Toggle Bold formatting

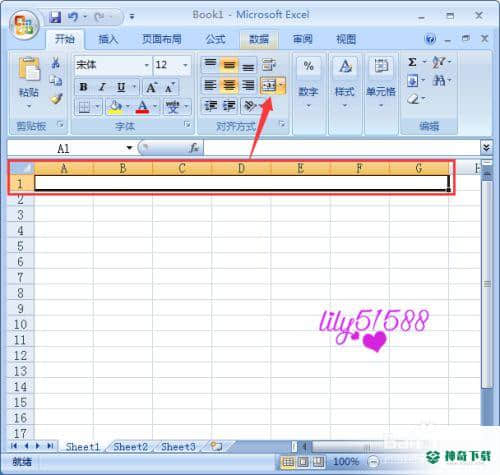tap(83, 87)
